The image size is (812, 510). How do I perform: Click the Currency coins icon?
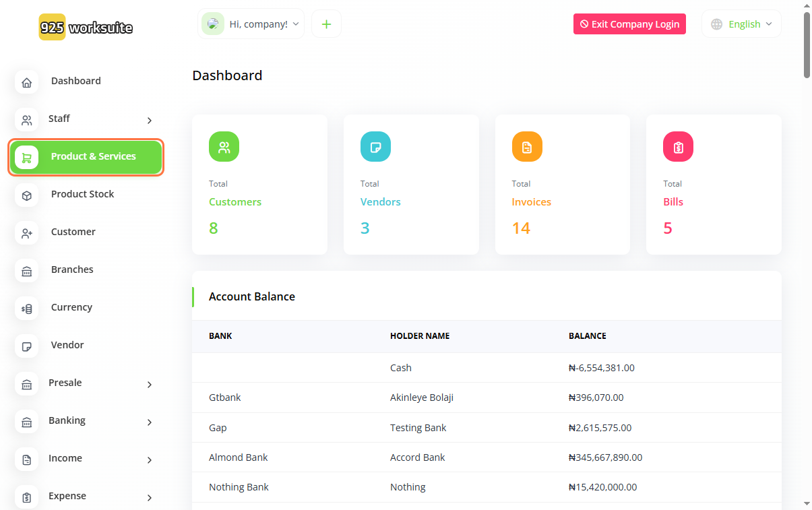coord(27,309)
